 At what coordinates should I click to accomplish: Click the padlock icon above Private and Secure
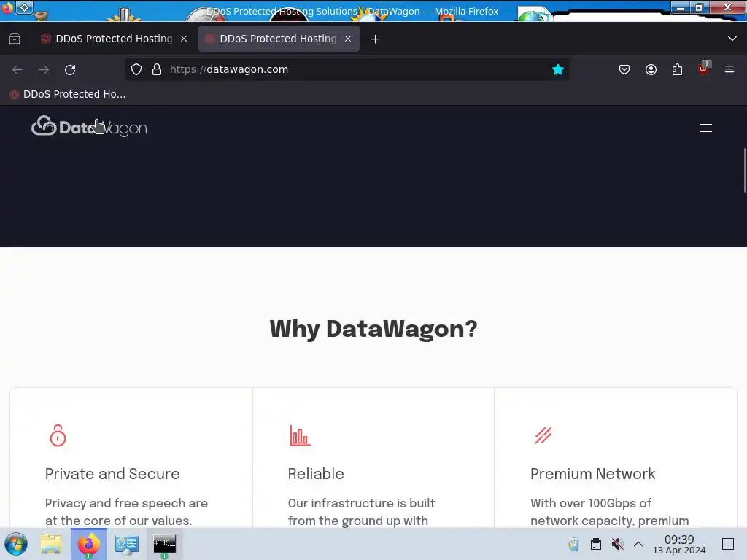tap(58, 435)
